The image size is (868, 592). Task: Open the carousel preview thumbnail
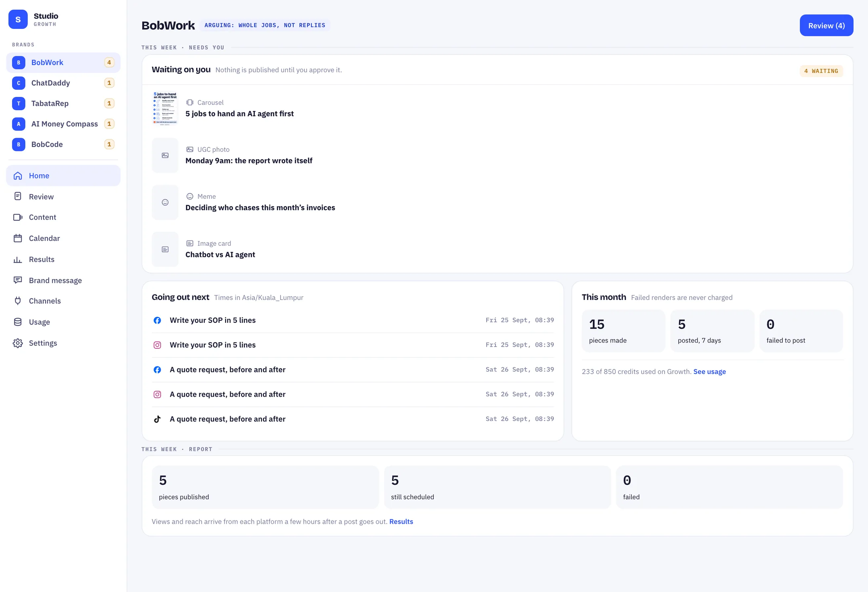(165, 108)
